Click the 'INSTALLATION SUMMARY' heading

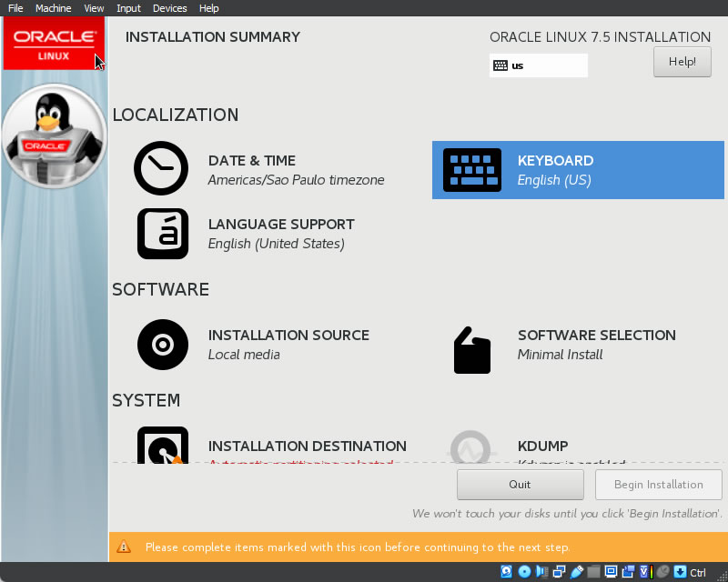(x=213, y=37)
